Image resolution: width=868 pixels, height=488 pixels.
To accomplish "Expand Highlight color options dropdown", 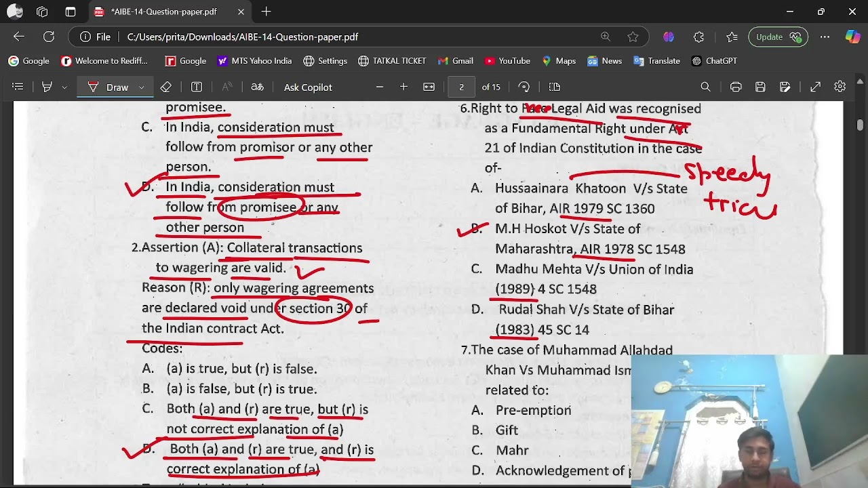I will pos(64,87).
